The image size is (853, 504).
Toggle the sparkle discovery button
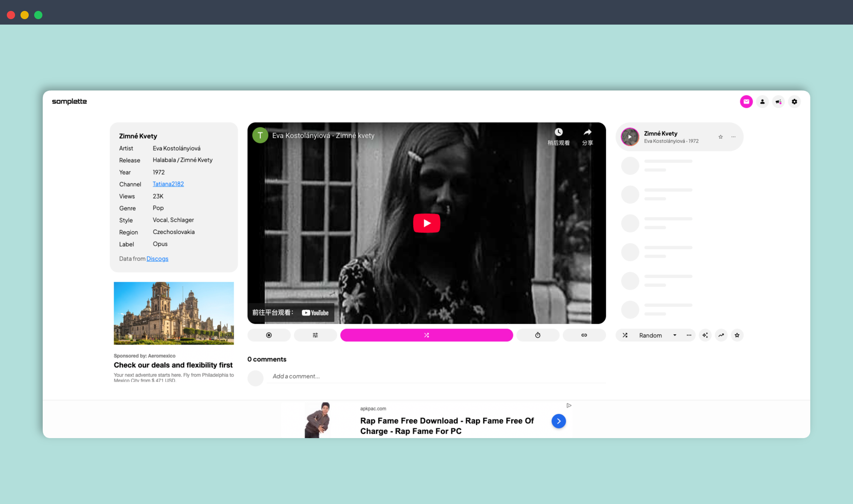[705, 335]
